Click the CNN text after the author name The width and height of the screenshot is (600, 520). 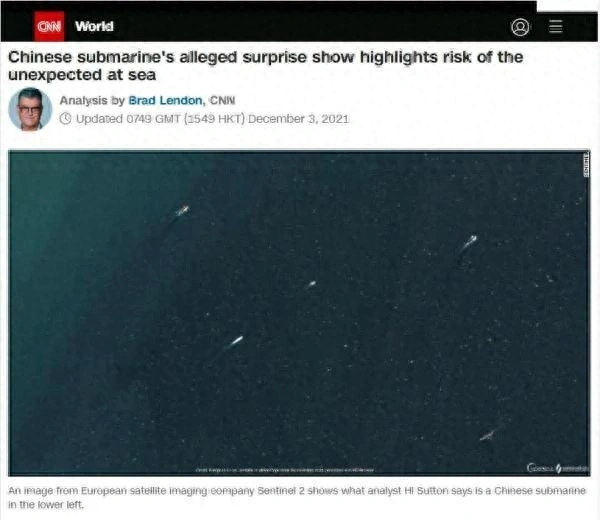coord(222,100)
